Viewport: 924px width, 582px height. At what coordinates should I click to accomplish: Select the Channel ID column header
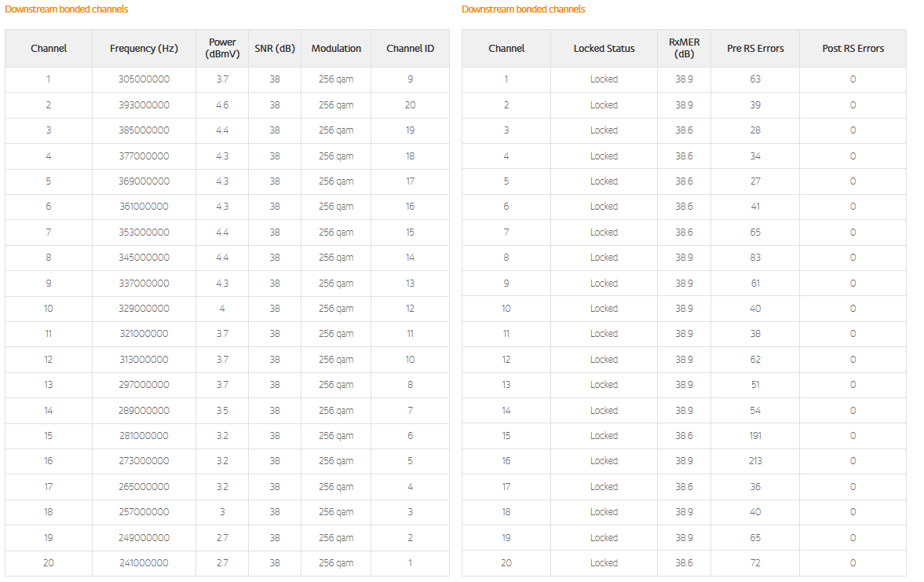pyautogui.click(x=410, y=49)
